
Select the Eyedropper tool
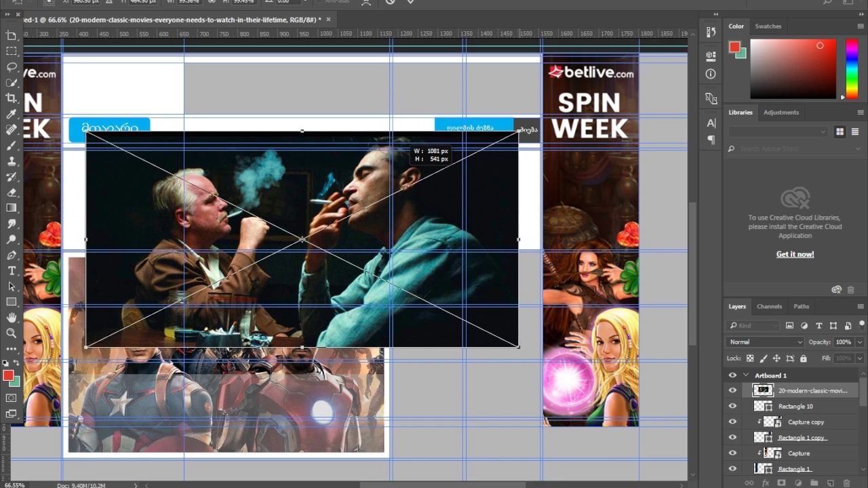pos(12,114)
